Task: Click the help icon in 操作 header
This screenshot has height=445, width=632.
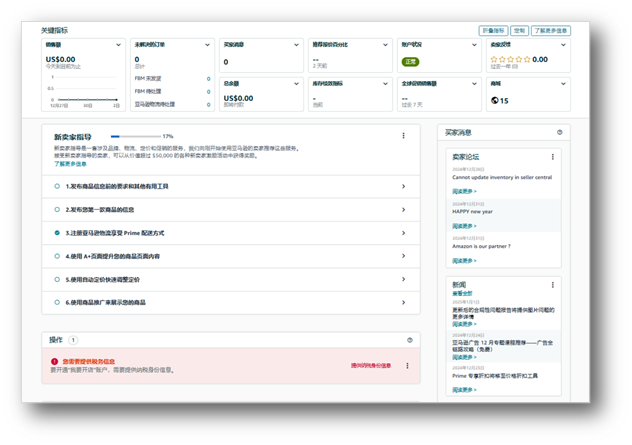Action: (x=410, y=340)
